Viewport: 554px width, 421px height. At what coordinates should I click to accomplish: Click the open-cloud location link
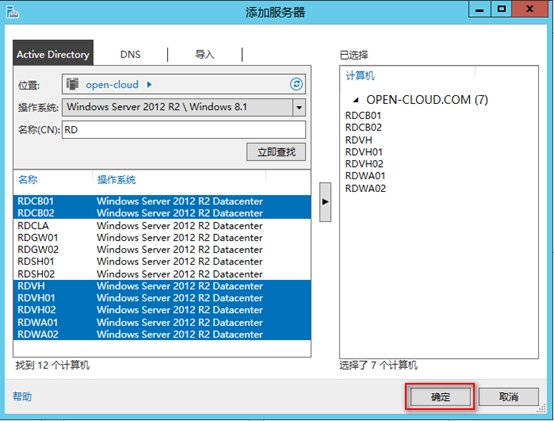point(112,84)
